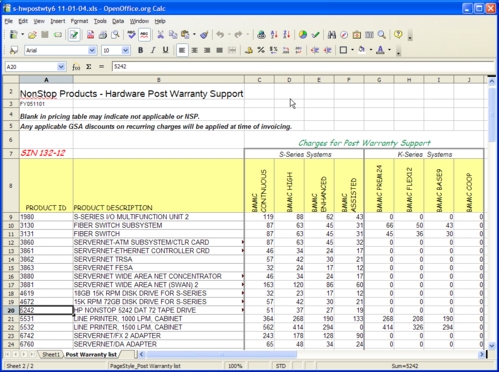499x372 pixels.
Task: Expand the Borders dropdown arrow
Action: pos(352,50)
